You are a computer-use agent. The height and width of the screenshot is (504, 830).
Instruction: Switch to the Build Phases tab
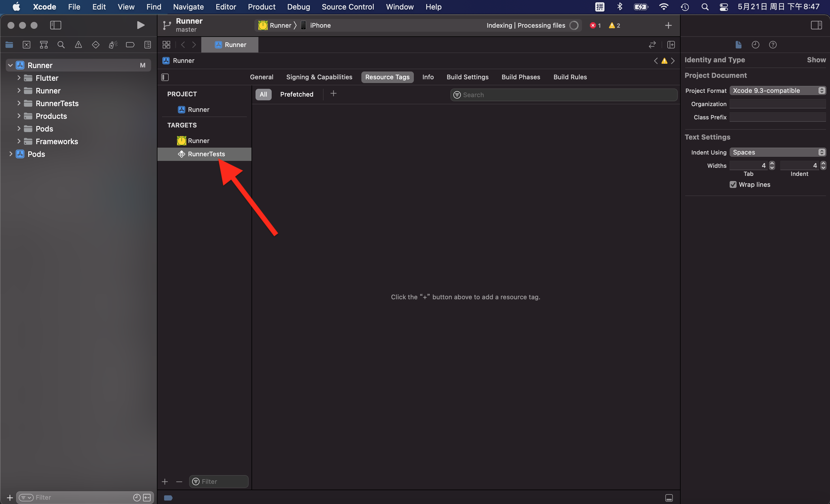[x=521, y=77]
